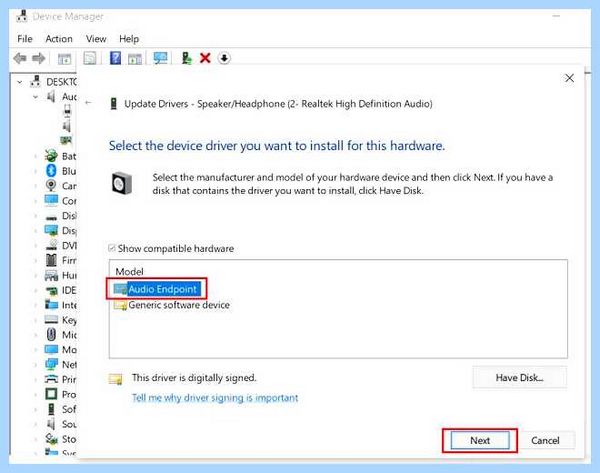Viewport: 600px width, 473px height.
Task: Click the blue Help question mark icon
Action: pyautogui.click(x=115, y=58)
